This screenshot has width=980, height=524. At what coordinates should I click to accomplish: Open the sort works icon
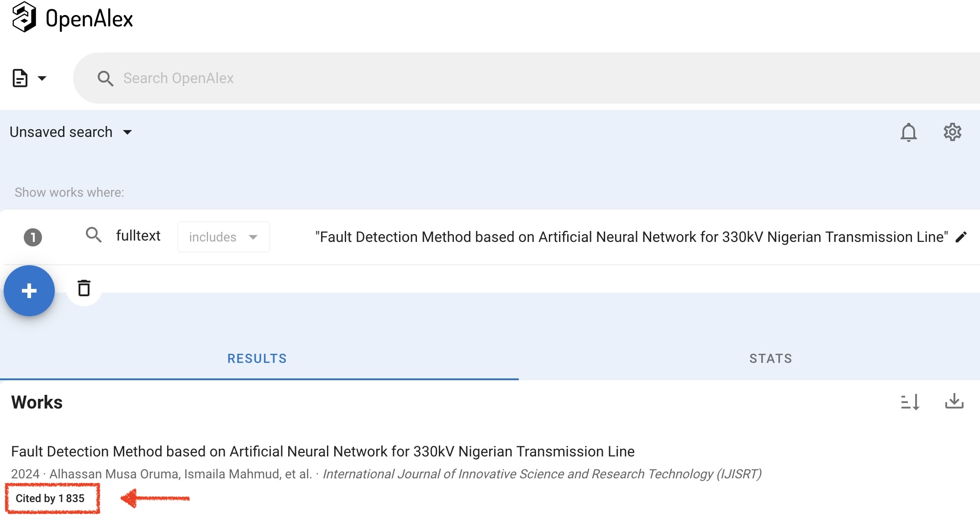pyautogui.click(x=910, y=402)
